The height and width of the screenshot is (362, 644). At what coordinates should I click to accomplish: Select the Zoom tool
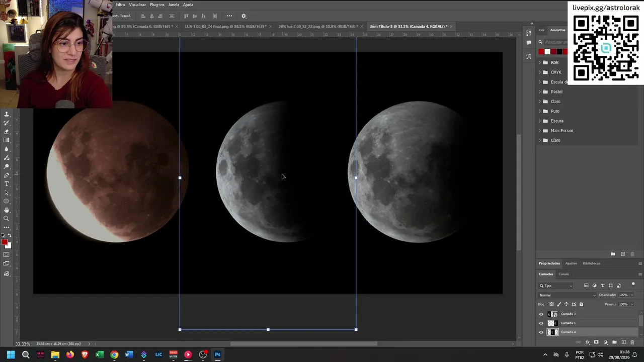(x=7, y=219)
